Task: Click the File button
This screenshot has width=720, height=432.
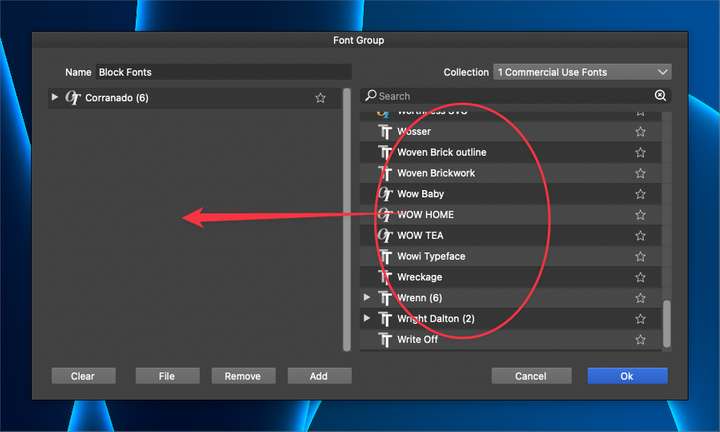Action: point(167,376)
